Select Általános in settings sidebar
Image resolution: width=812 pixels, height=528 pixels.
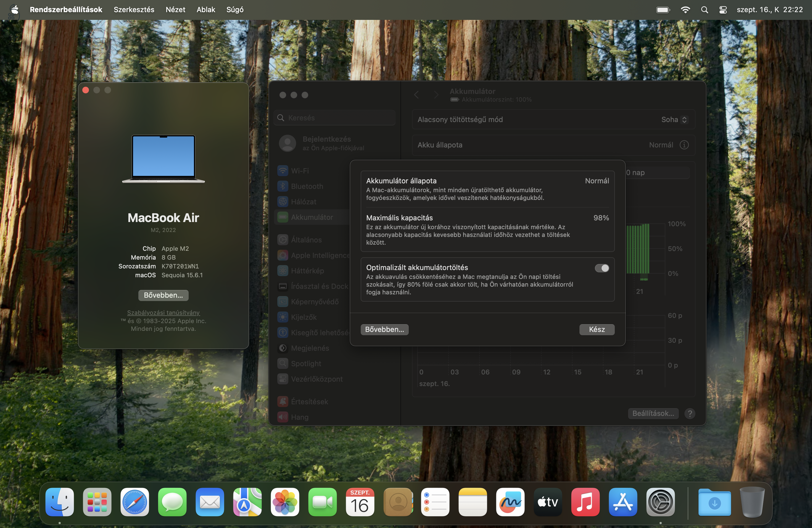[312, 240]
